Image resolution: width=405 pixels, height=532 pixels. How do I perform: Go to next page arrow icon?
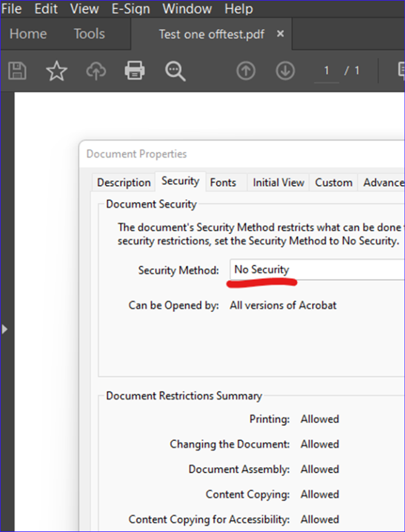click(x=286, y=71)
